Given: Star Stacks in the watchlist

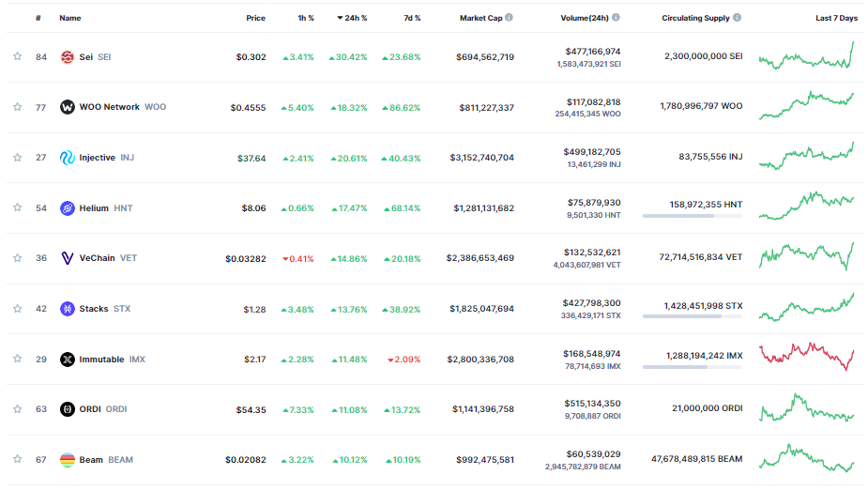Looking at the screenshot, I should (17, 309).
